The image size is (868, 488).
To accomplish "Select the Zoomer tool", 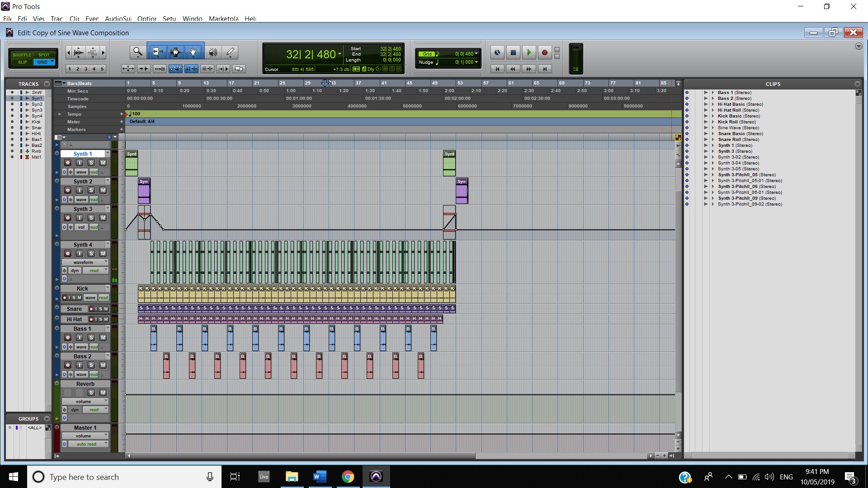I will pyautogui.click(x=137, y=52).
